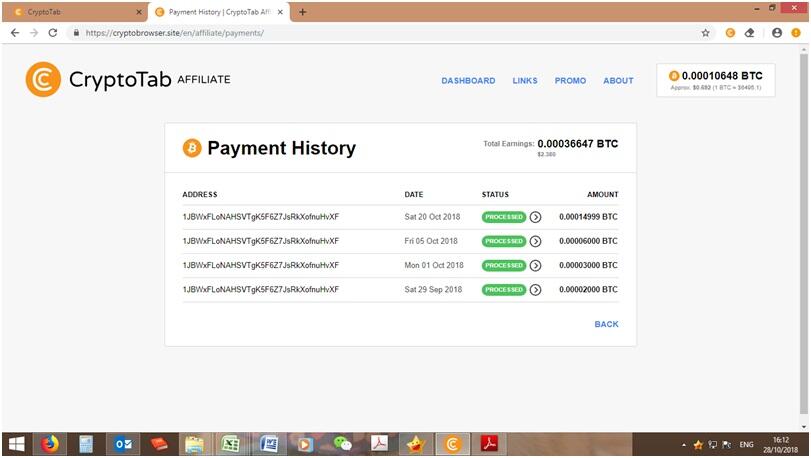Image resolution: width=811 pixels, height=458 pixels.
Task: Open the taskbar clock showing 16:12
Action: 780,445
